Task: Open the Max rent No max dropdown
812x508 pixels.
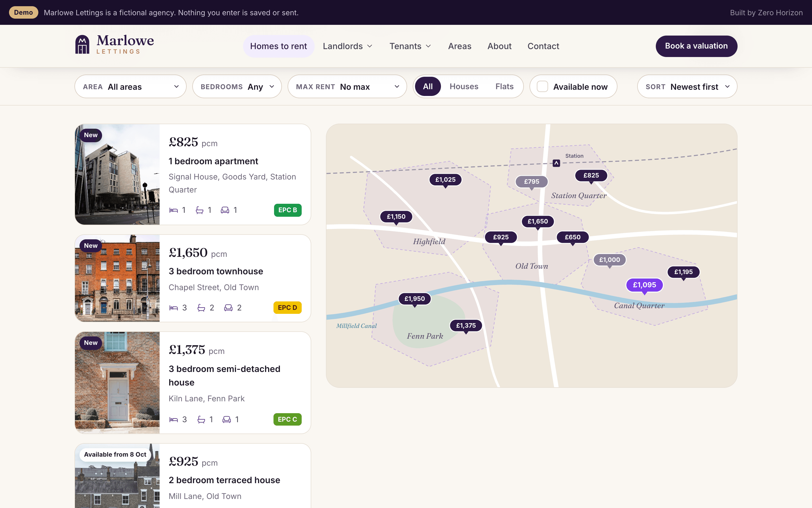Action: point(347,87)
